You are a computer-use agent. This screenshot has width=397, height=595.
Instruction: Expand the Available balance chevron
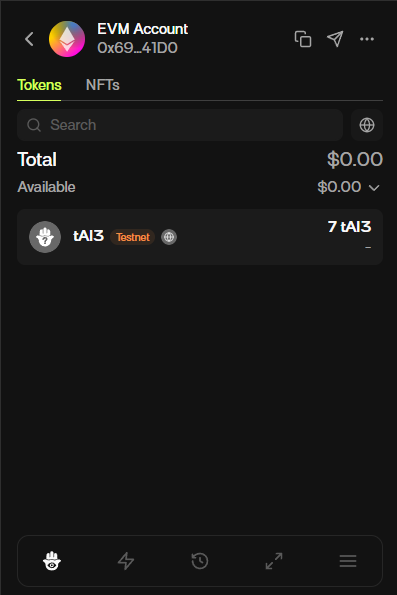[374, 187]
